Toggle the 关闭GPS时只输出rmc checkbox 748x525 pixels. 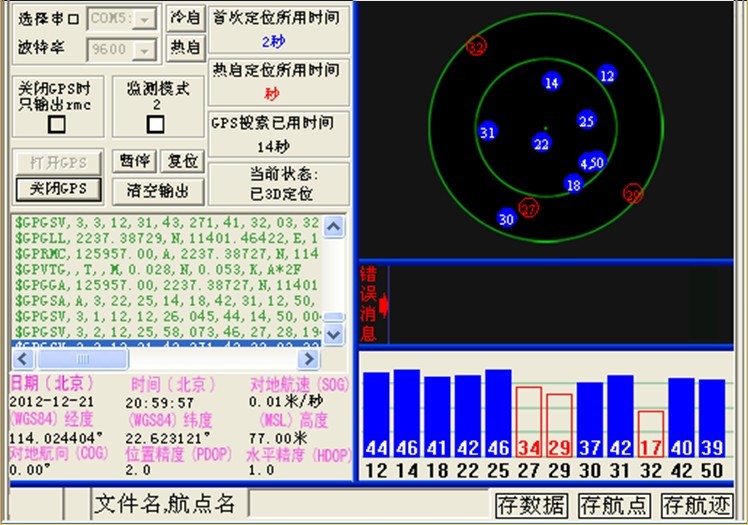57,124
